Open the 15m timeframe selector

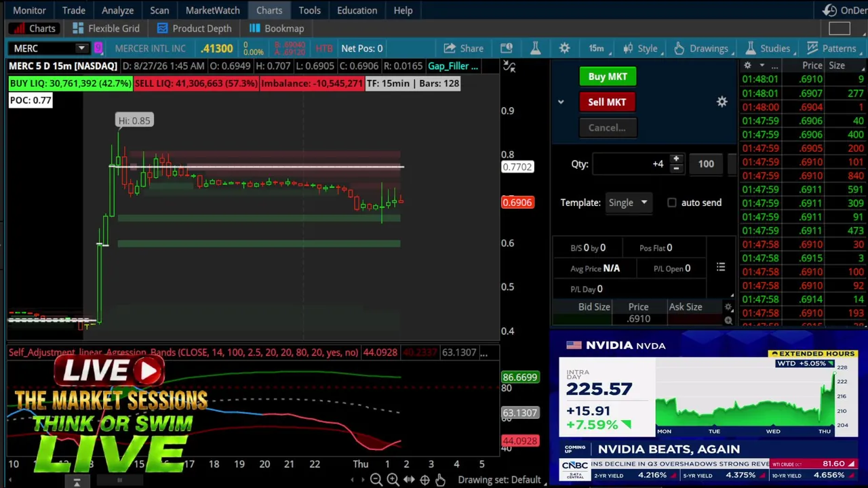[596, 48]
